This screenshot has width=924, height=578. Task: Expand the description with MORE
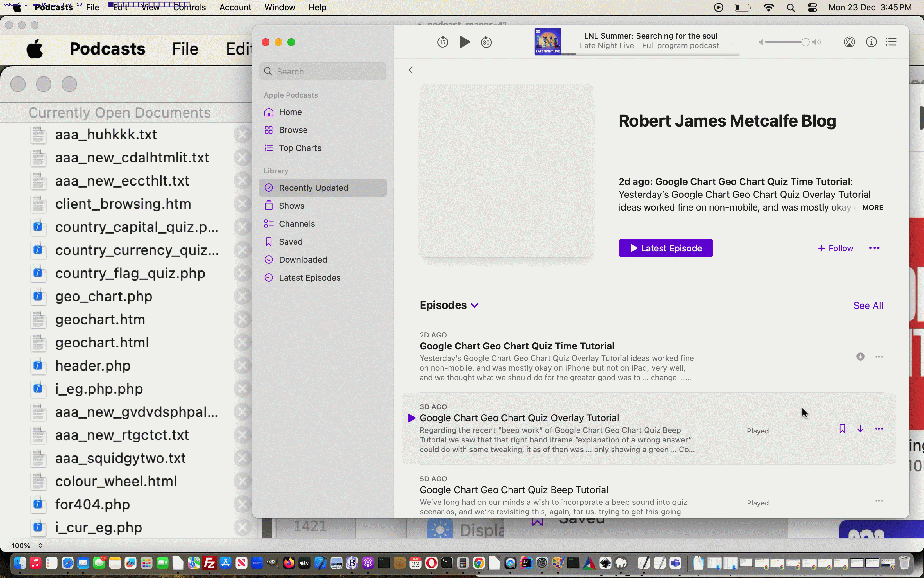(x=872, y=207)
